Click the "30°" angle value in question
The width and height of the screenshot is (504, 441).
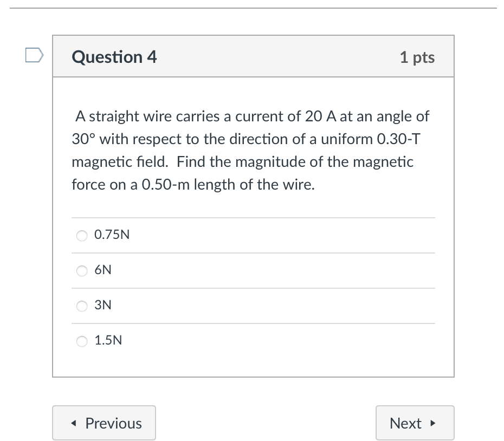84,139
